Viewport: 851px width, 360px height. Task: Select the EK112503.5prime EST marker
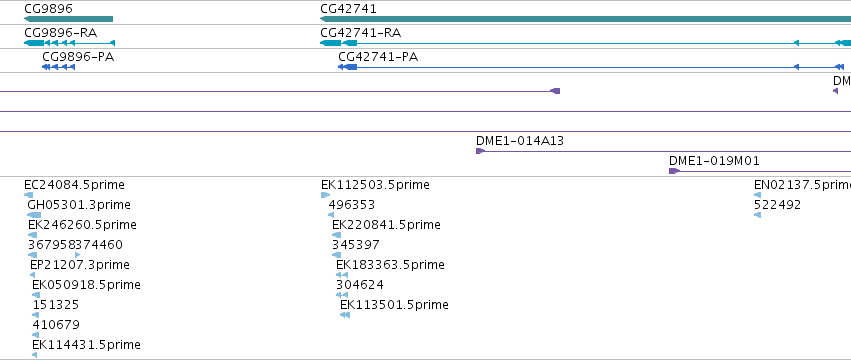click(325, 195)
